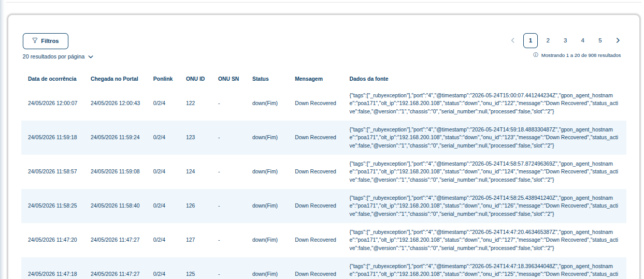Select arrival time 24/05/2026 11:58:40
Screen dimensions: 644x279
(116, 205)
